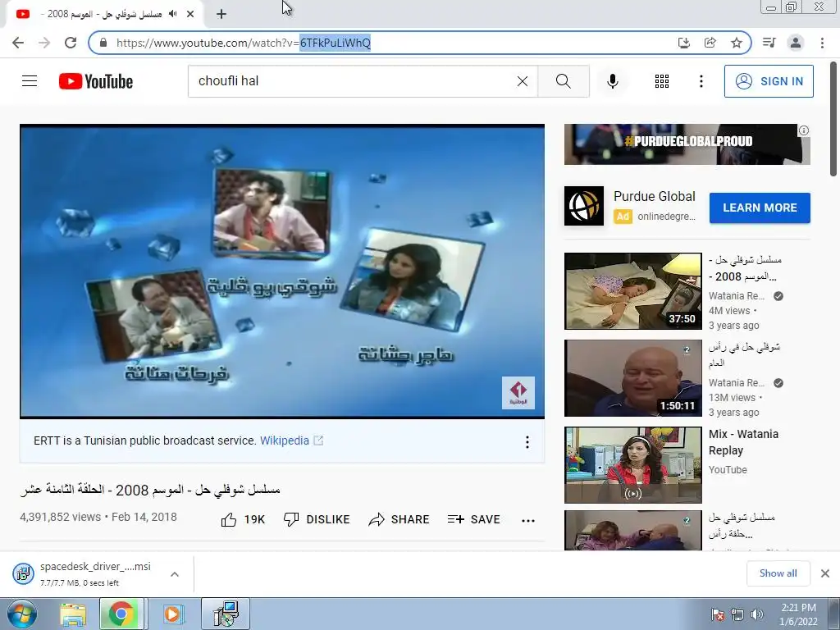
Task: Click the network tray icon
Action: 737,614
